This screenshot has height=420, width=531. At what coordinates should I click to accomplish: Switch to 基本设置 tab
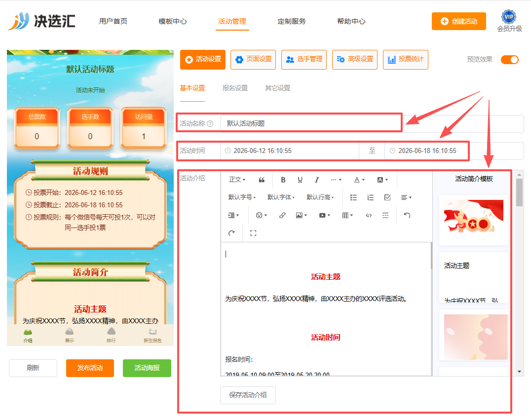(192, 88)
